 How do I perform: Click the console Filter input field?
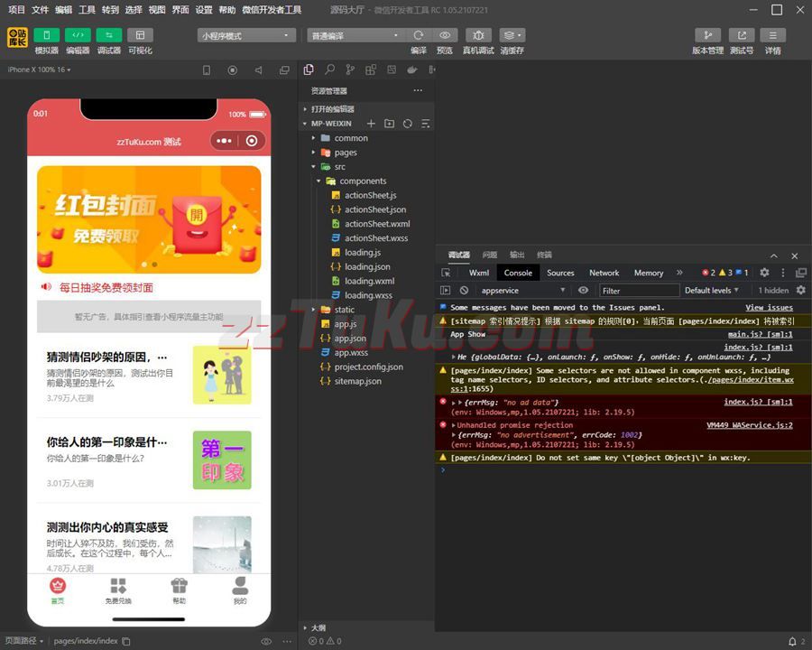[x=639, y=291]
